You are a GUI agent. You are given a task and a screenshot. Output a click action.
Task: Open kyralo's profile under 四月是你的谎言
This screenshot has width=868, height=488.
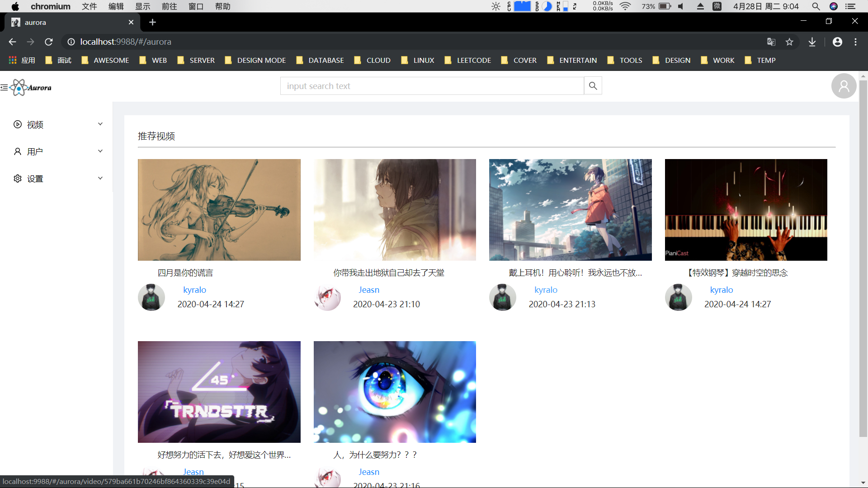(194, 290)
